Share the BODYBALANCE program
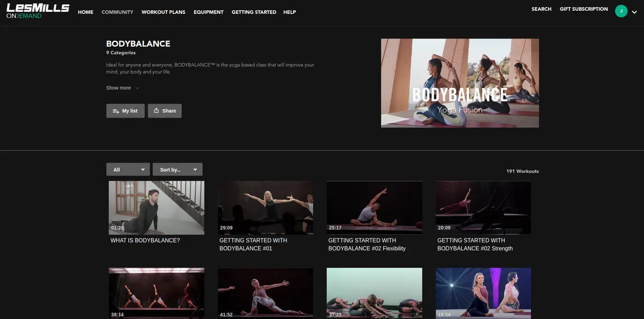The image size is (644, 319). [x=165, y=111]
